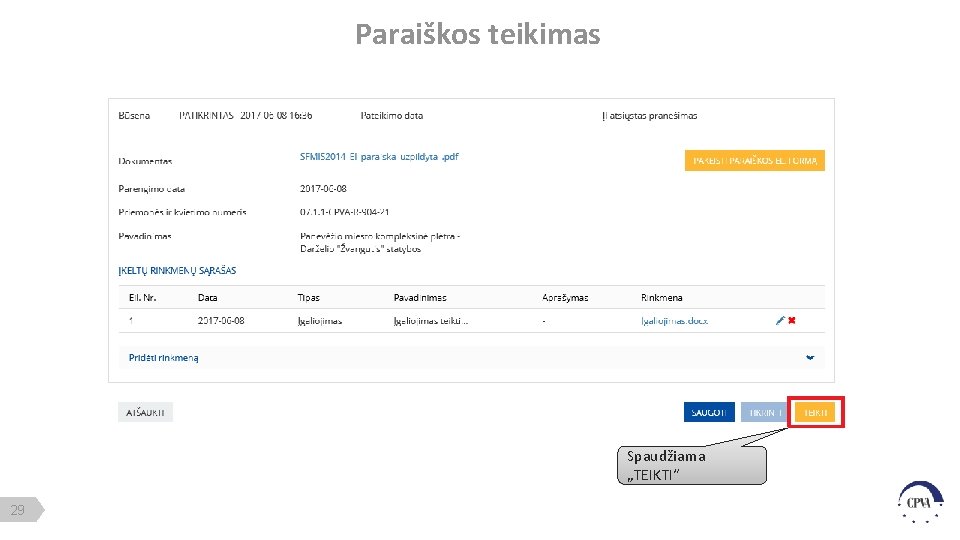Delete the Įgaliojimas file using red X

click(792, 320)
